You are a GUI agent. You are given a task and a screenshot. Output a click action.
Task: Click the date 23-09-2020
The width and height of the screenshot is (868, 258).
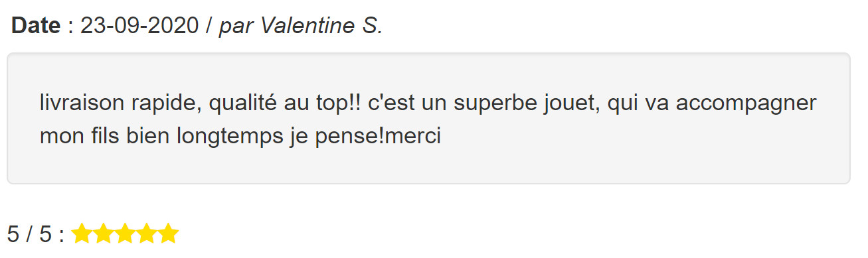139,25
